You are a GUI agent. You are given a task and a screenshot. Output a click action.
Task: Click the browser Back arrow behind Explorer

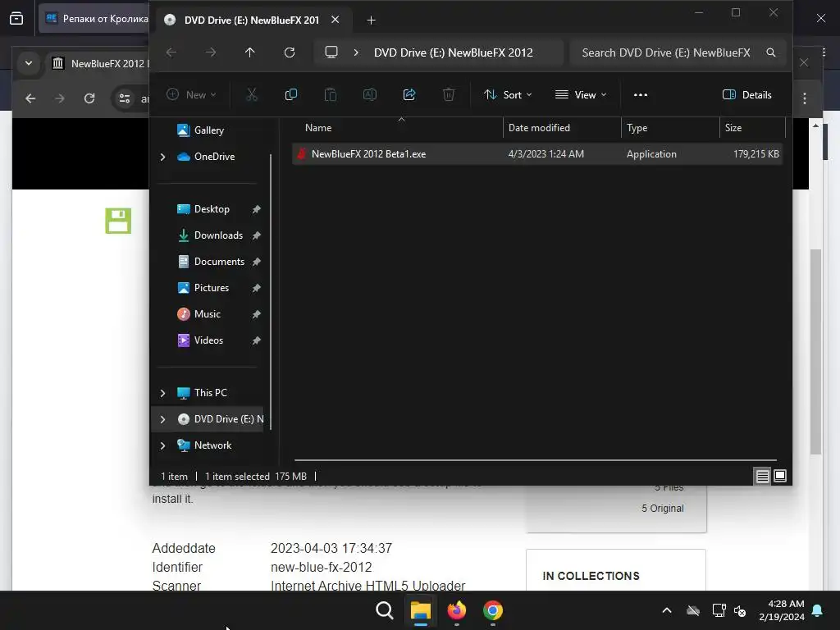tap(30, 98)
